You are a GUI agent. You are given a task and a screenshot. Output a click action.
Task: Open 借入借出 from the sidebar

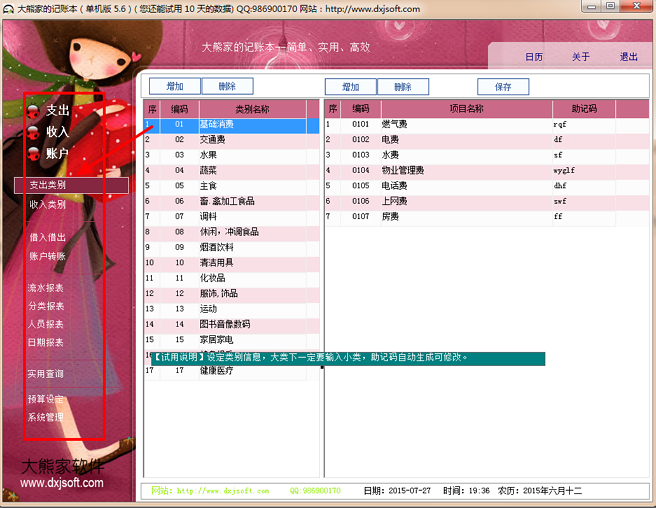pyautogui.click(x=47, y=237)
